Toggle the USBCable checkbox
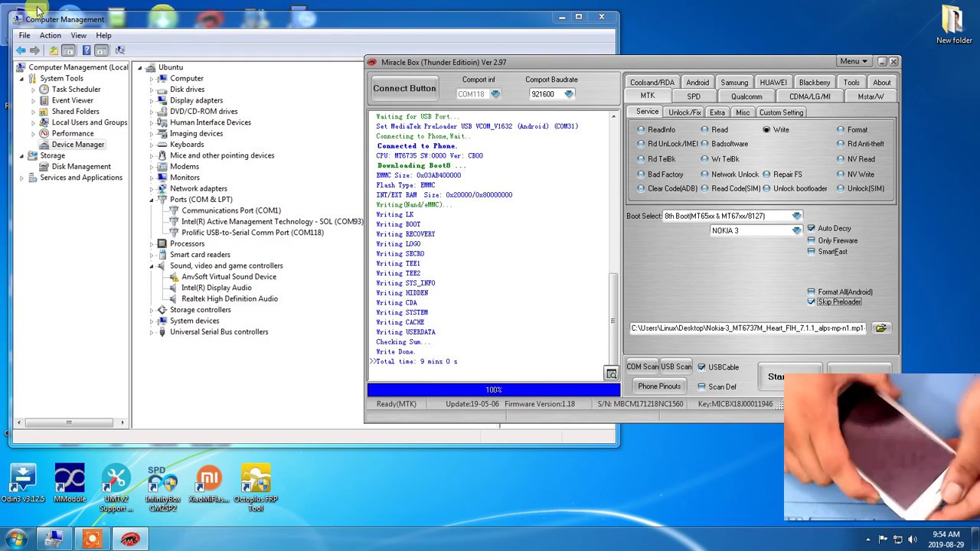The height and width of the screenshot is (551, 980). [702, 367]
